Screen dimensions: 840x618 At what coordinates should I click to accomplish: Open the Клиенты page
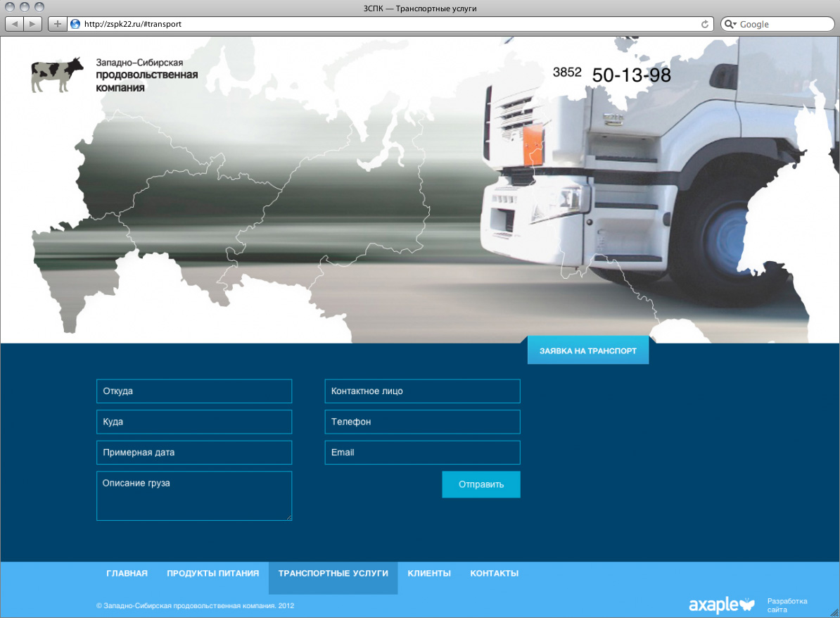(x=429, y=574)
